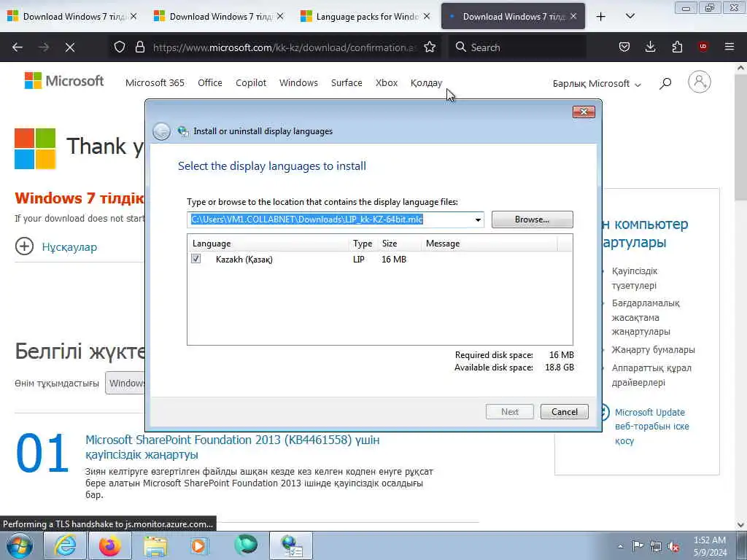Click the padlock site security icon
The width and height of the screenshot is (747, 560).
point(139,47)
